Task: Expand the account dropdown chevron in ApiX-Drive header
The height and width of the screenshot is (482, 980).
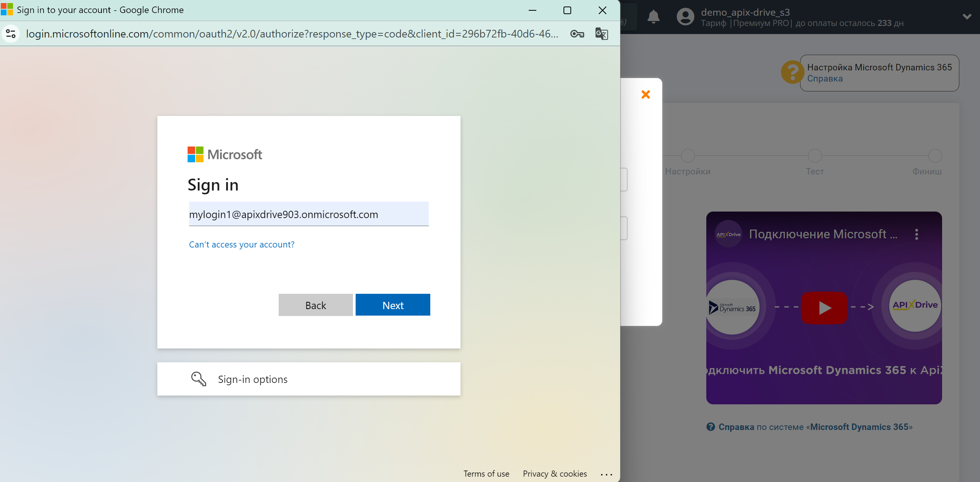Action: 967,17
